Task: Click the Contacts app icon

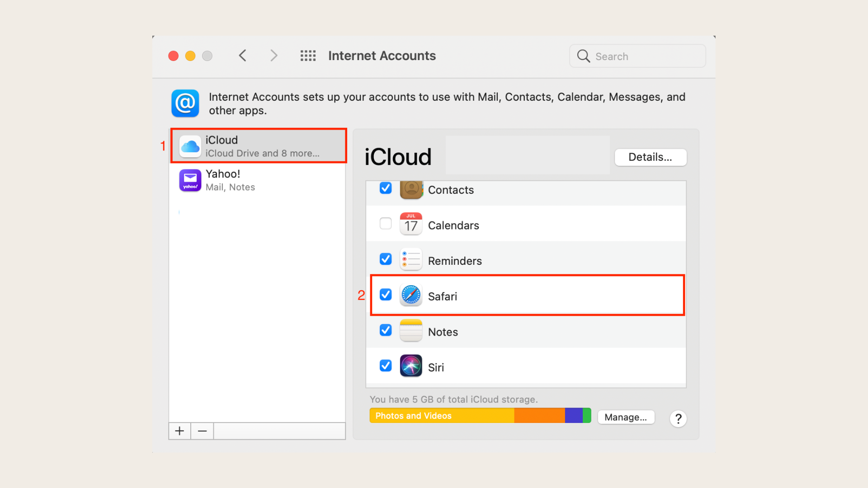Action: point(411,189)
